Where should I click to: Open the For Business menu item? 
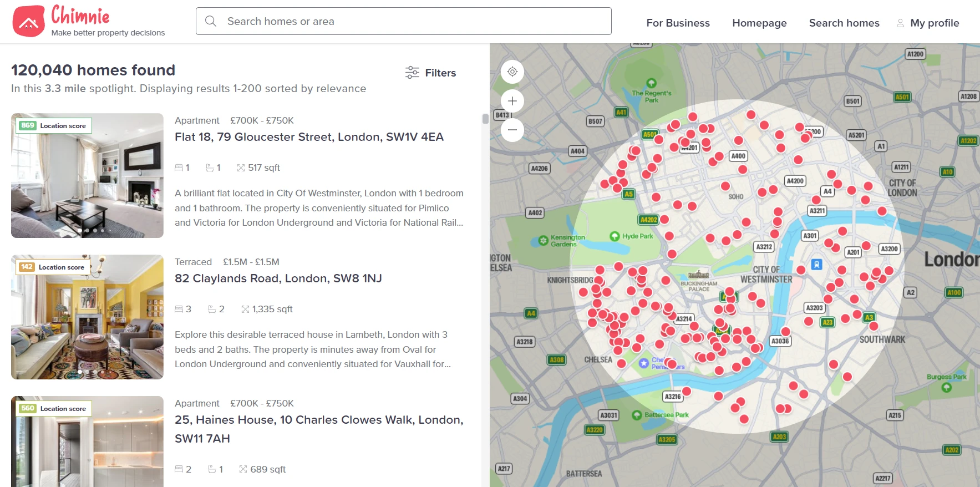tap(678, 23)
